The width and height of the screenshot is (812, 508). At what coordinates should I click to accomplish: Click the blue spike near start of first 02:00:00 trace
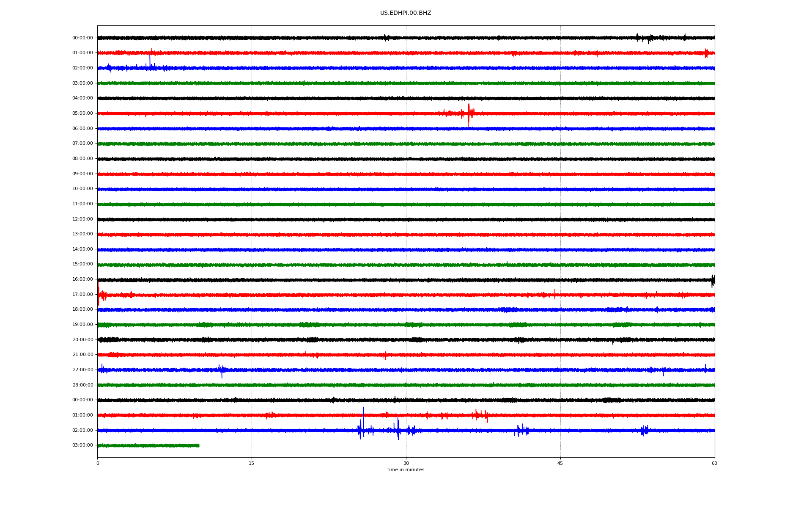point(150,63)
